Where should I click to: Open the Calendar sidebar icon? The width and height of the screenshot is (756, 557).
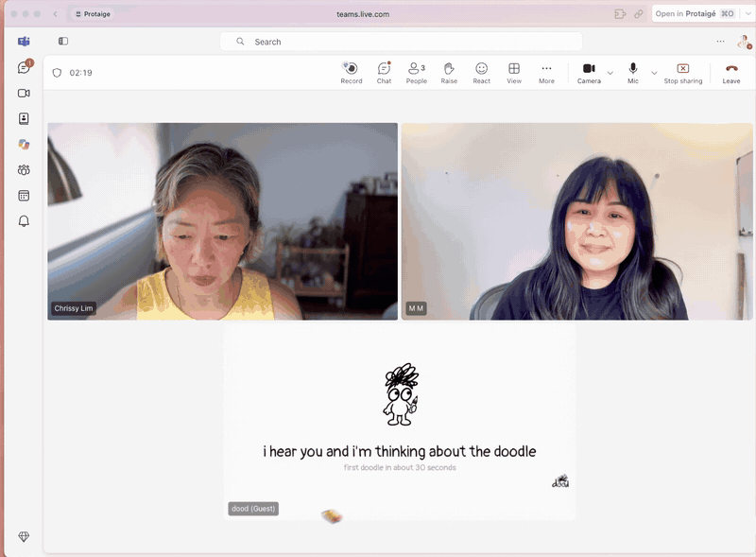pyautogui.click(x=24, y=196)
